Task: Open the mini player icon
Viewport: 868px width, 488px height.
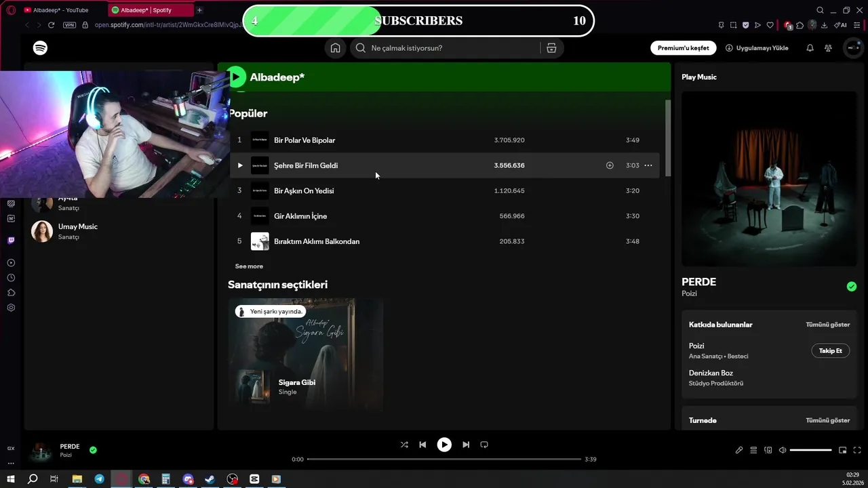Action: click(843, 450)
